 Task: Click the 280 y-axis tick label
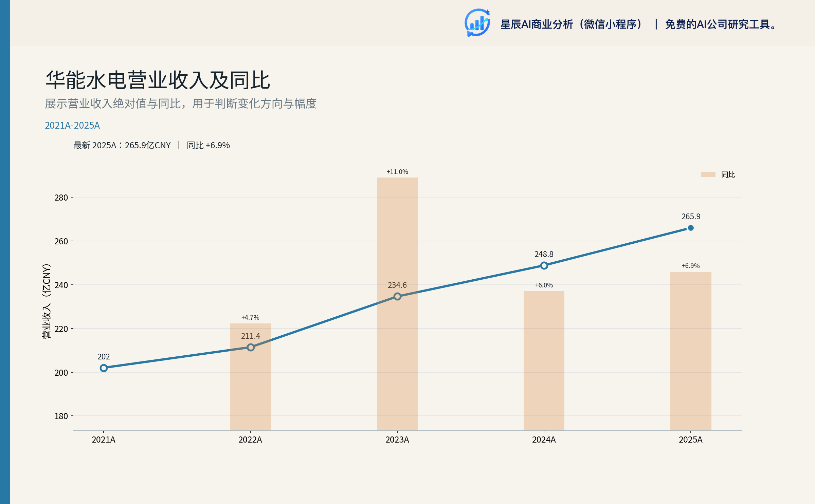(x=61, y=198)
